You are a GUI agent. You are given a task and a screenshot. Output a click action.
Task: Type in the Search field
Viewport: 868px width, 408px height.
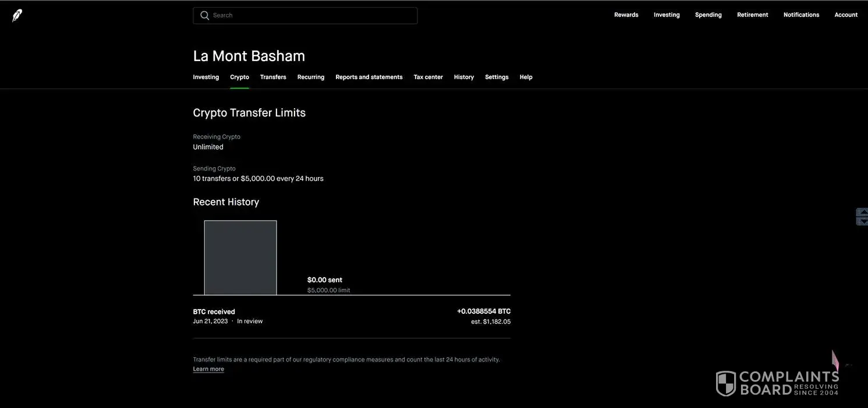[313, 16]
